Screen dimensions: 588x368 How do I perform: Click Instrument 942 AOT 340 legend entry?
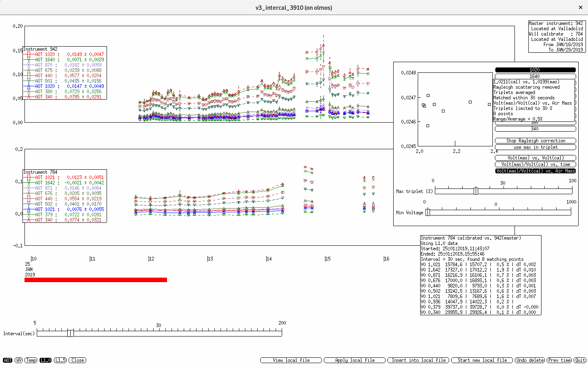click(x=65, y=97)
